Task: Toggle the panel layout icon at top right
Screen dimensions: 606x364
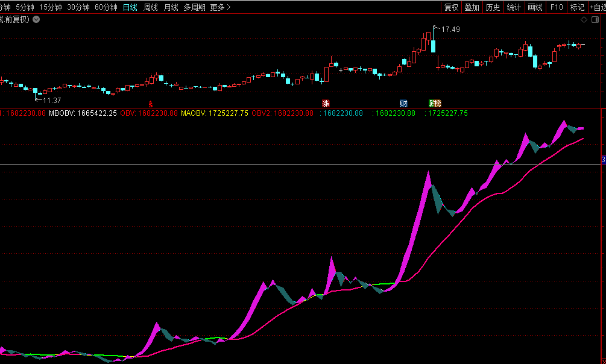Action: coord(595,19)
